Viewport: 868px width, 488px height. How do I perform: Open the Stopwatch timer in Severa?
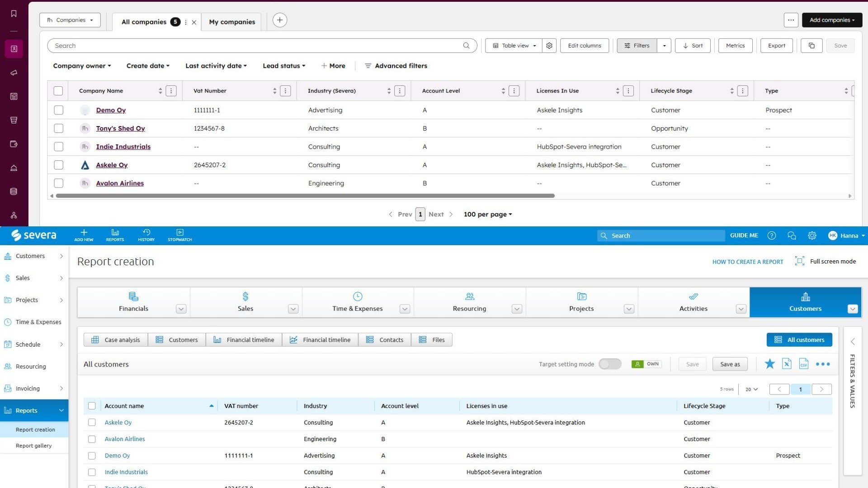pos(179,235)
